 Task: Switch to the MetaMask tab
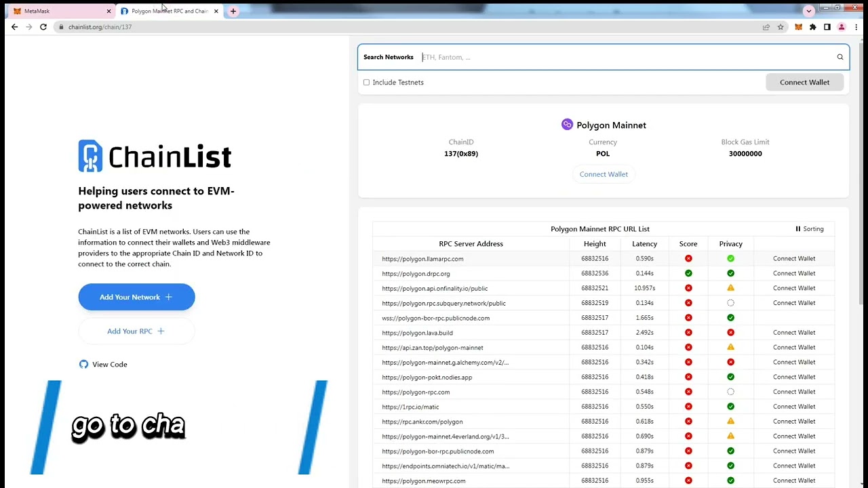(x=61, y=11)
